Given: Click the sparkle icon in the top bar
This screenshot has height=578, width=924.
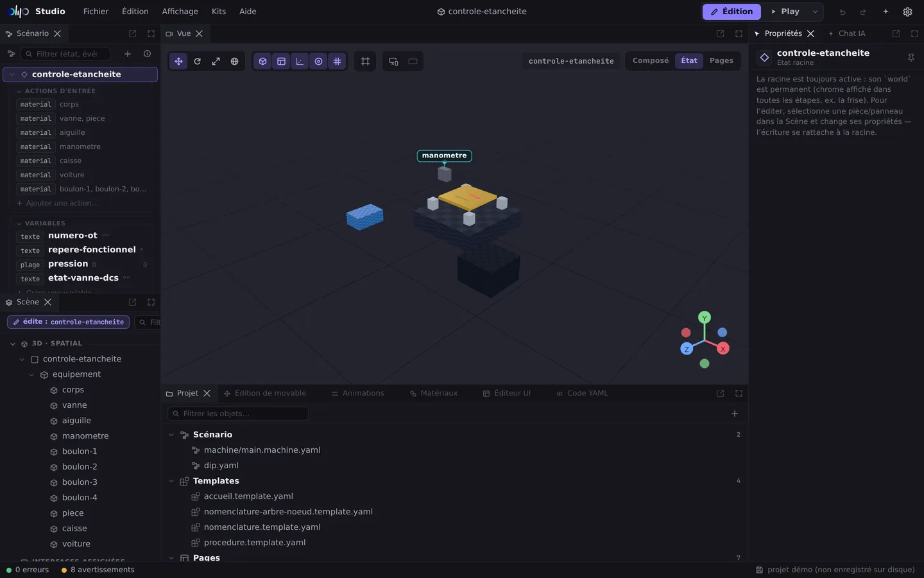Looking at the screenshot, I should [x=886, y=12].
